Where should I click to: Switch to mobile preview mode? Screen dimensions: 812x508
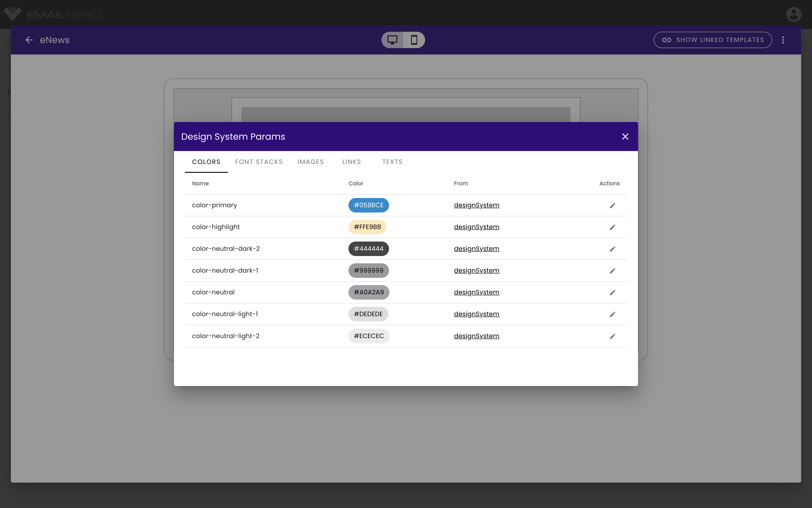tap(414, 40)
